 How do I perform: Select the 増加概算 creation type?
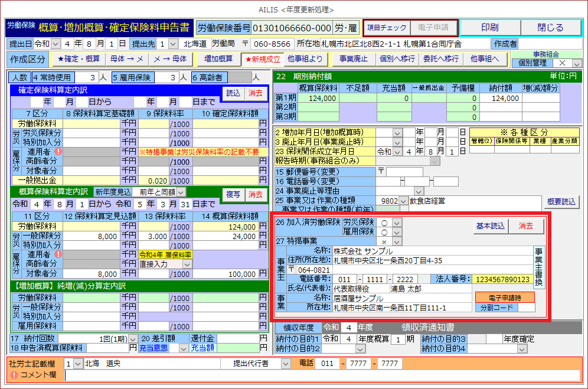[218, 59]
